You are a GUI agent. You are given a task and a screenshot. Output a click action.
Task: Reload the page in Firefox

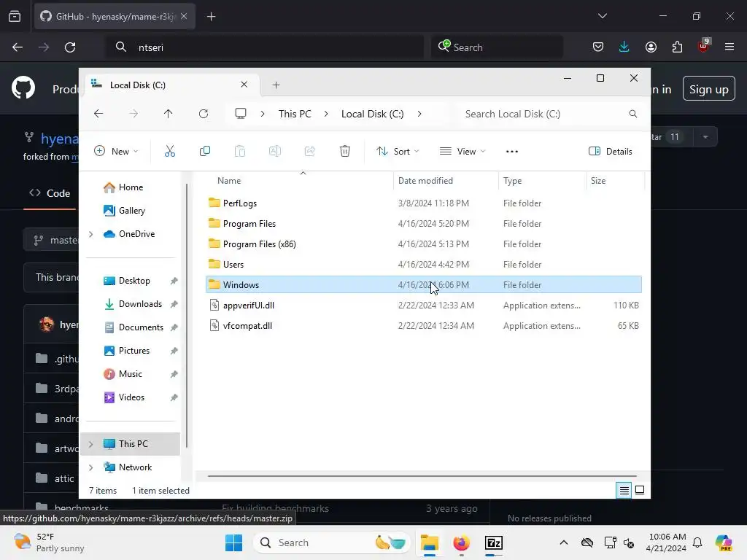coord(70,47)
